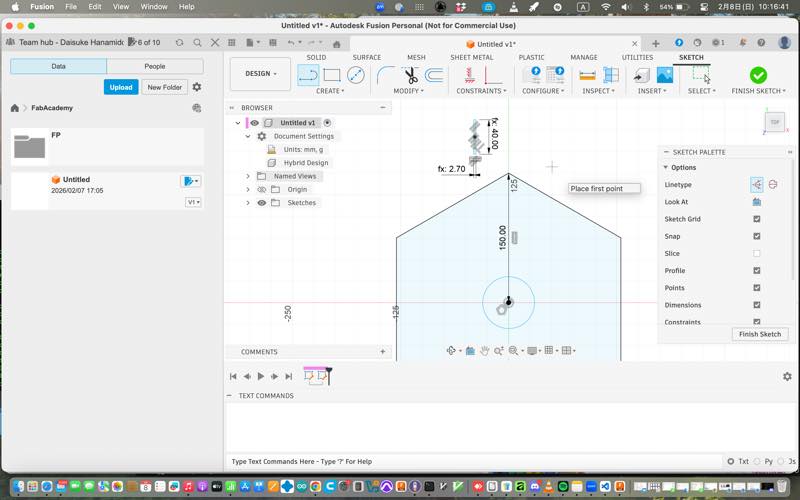The width and height of the screenshot is (800, 500).
Task: Click the Orbit tool in navigation bar
Action: pyautogui.click(x=451, y=351)
